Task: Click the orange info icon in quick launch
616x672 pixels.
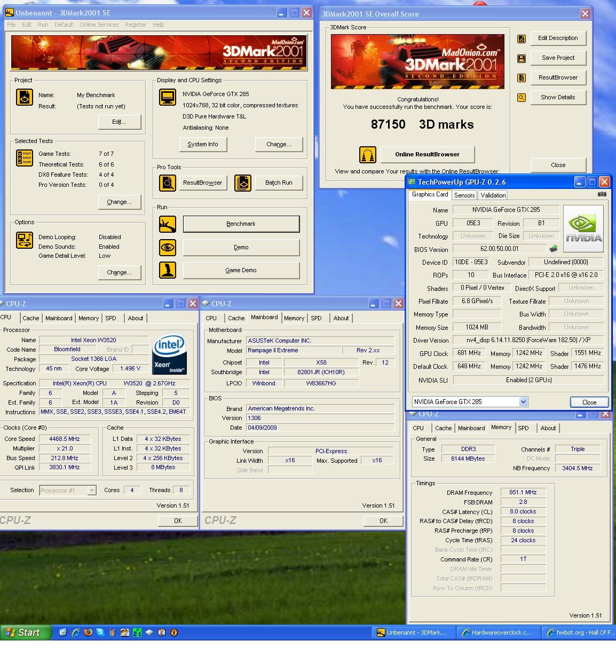Action: tap(174, 633)
